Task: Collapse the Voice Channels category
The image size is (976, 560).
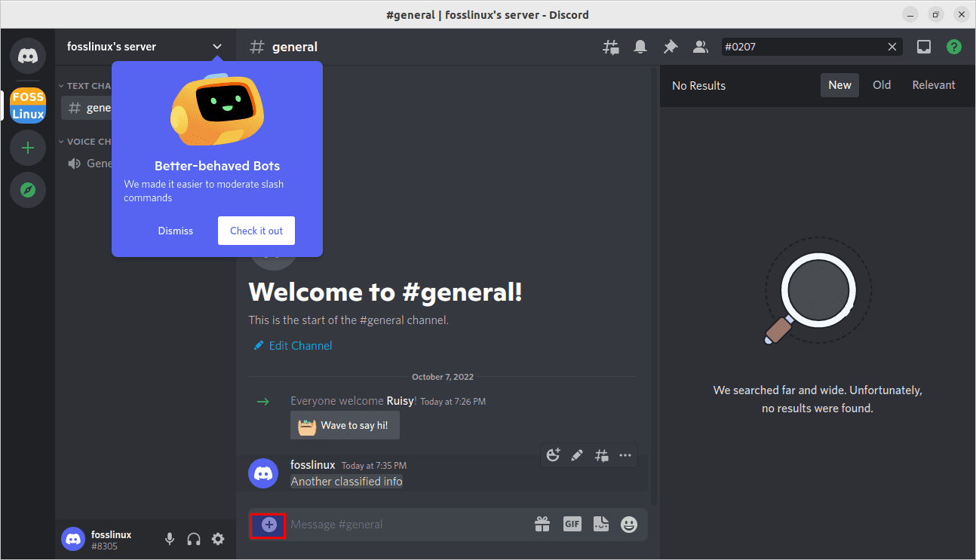Action: tap(85, 142)
